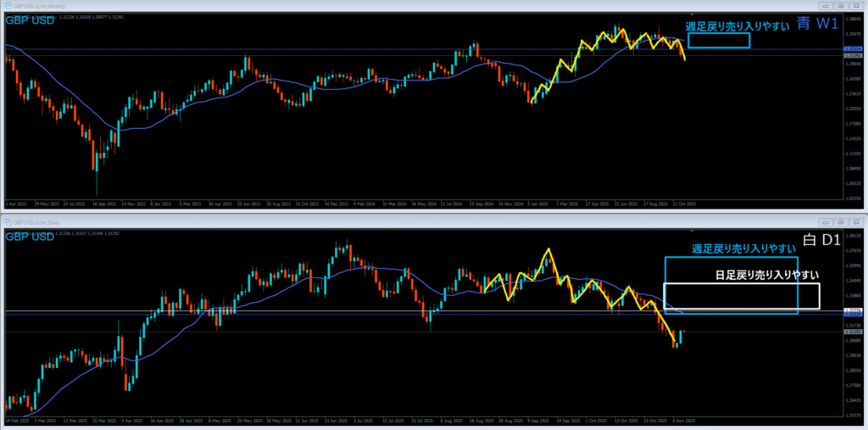The width and height of the screenshot is (868, 430).
Task: Maximize the GBPUSD Daily chart window
Action: click(840, 222)
